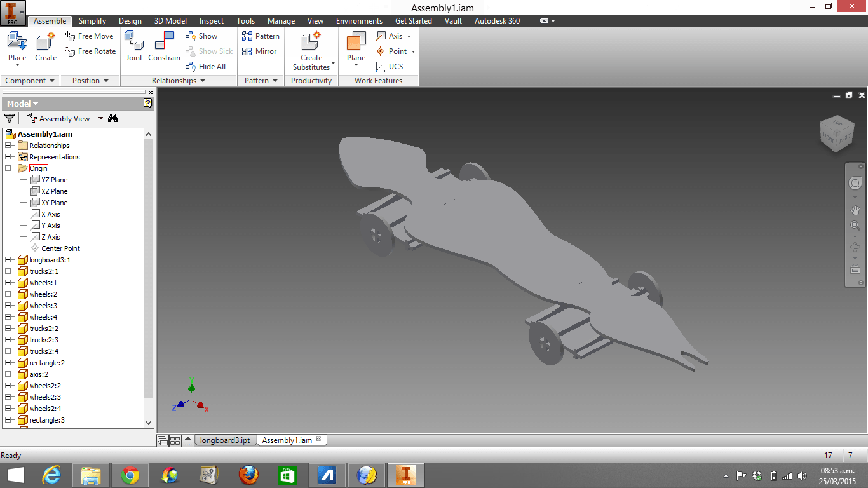Viewport: 868px width, 488px height.
Task: Click the browser scrollbar down arrow
Action: coord(149,423)
